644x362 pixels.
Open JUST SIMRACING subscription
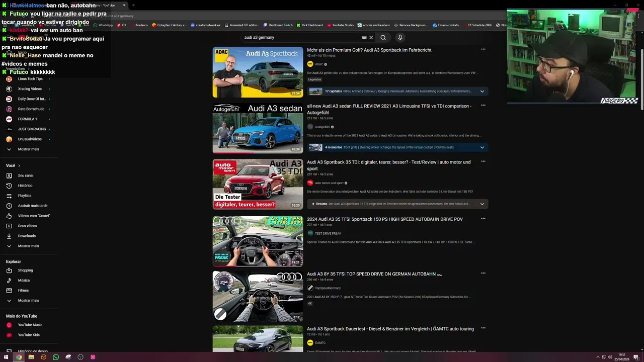[x=32, y=129]
